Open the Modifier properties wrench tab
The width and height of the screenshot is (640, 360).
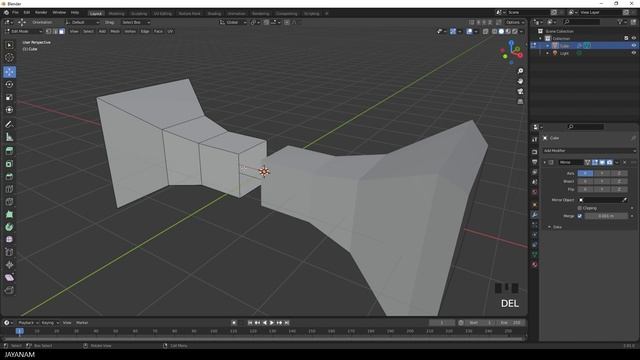point(535,214)
